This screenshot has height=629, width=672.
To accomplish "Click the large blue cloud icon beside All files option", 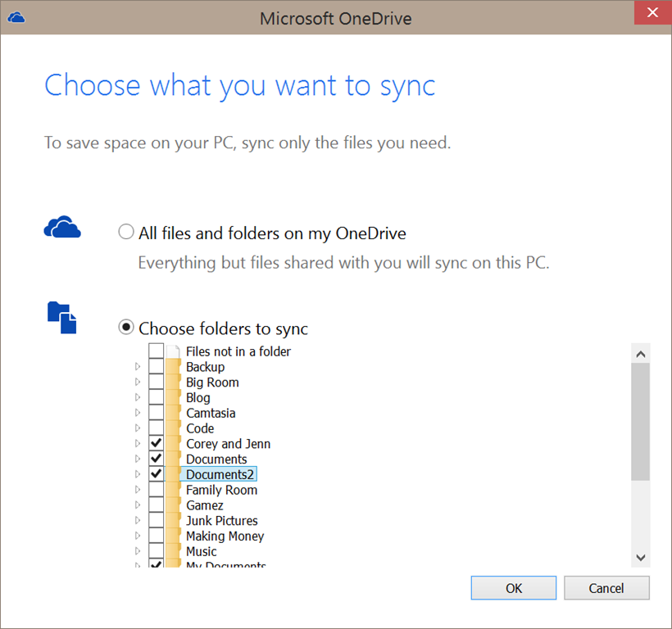I will click(x=62, y=227).
